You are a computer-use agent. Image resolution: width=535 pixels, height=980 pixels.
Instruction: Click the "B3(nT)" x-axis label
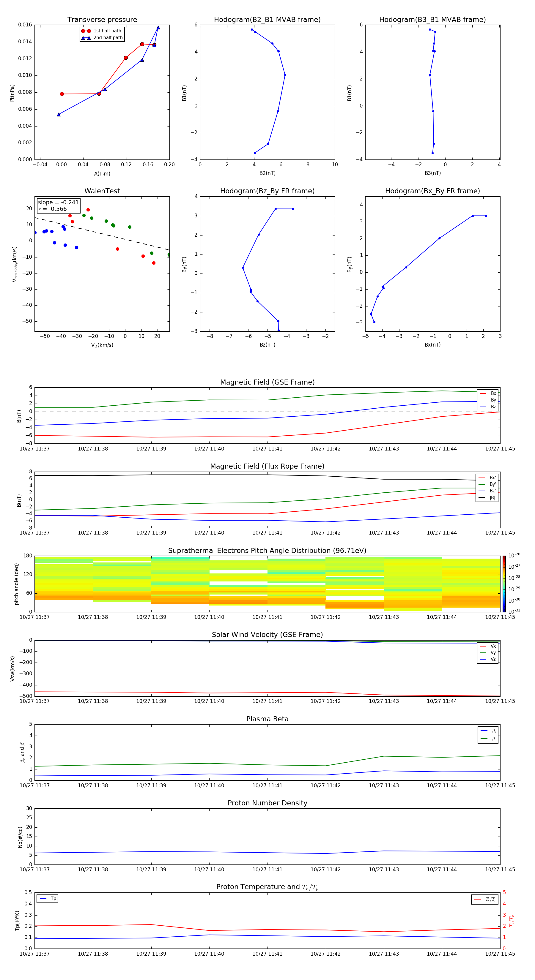pos(432,173)
